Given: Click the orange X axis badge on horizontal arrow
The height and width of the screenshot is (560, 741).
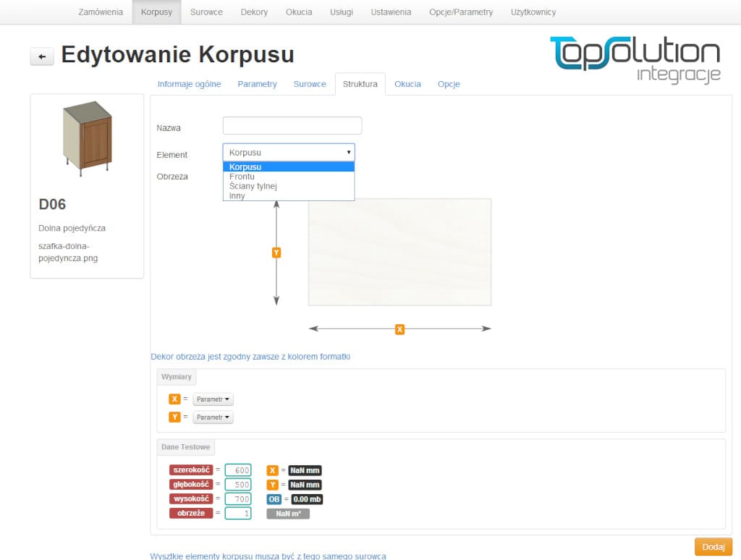Looking at the screenshot, I should tap(399, 328).
